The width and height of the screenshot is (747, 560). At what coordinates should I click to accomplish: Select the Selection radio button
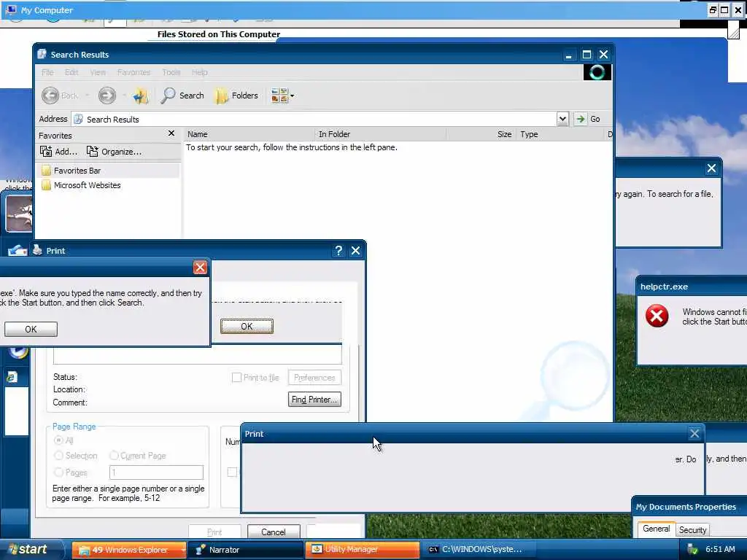[58, 456]
